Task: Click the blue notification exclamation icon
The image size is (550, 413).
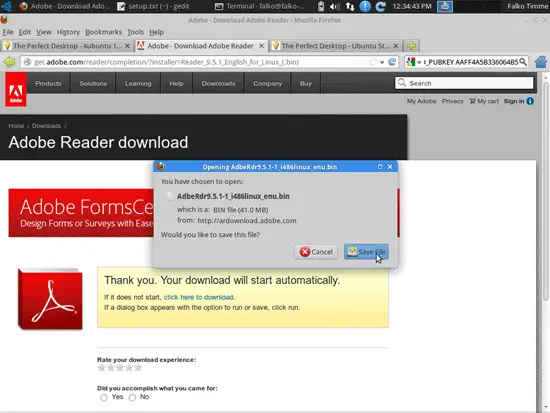Action: 365,6
